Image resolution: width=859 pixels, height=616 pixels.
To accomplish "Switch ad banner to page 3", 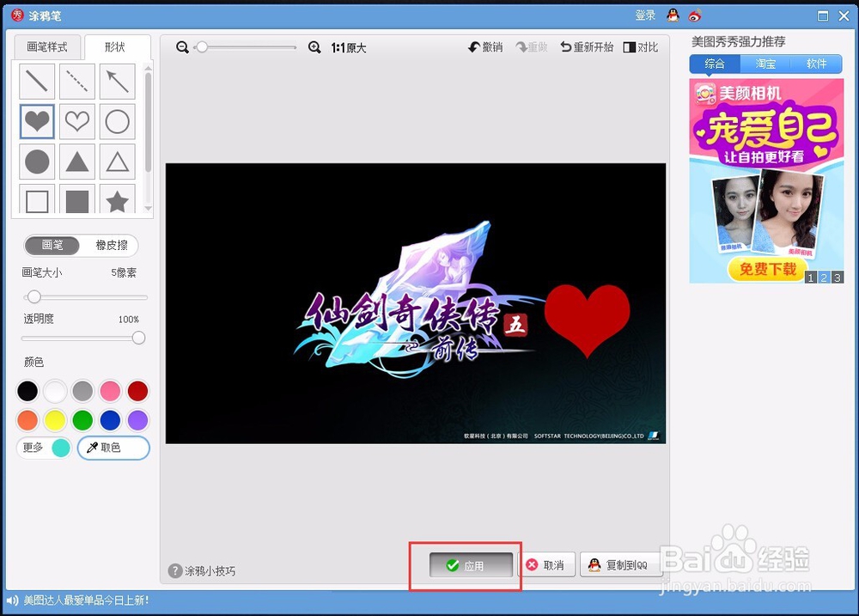I will [x=837, y=278].
